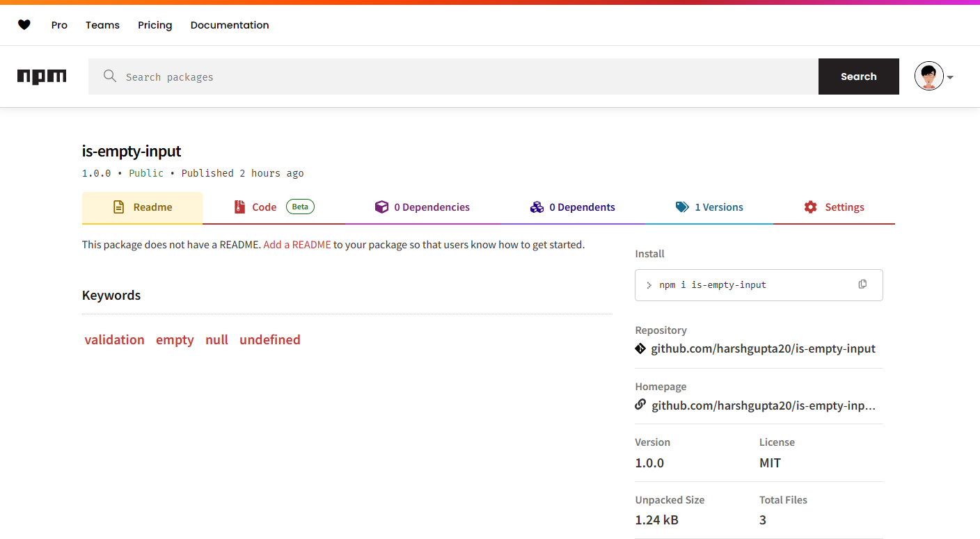Click the Keywords heading
Image resolution: width=980 pixels, height=539 pixels.
coord(111,295)
